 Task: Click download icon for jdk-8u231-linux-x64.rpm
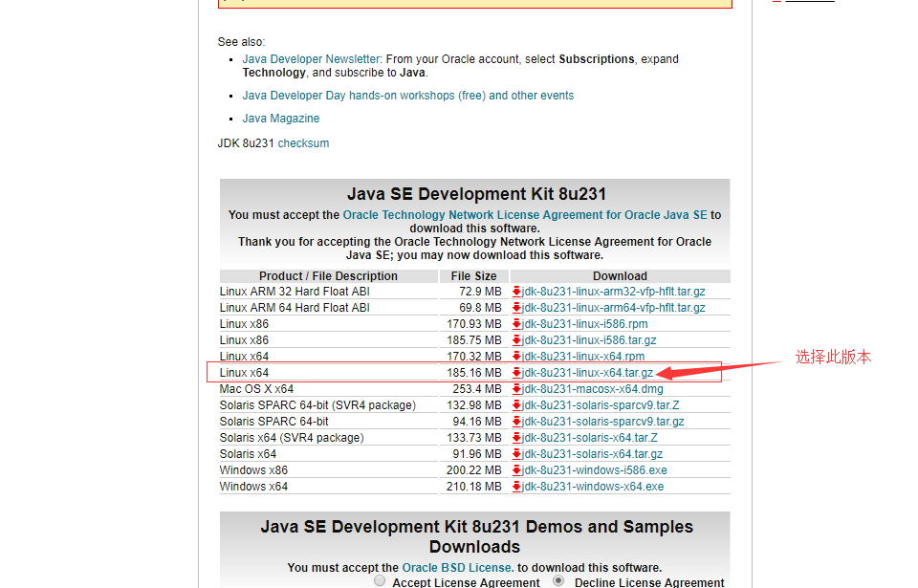tap(514, 356)
